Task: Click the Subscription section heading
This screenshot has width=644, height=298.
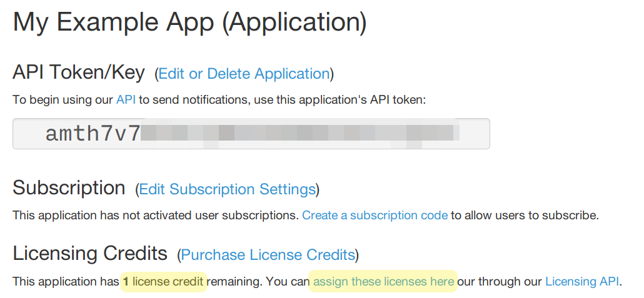Action: coord(69,188)
